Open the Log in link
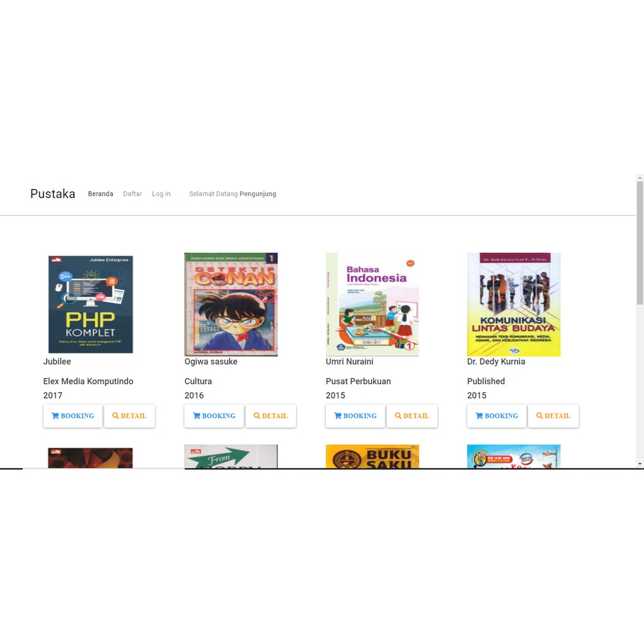This screenshot has height=644, width=644. click(161, 194)
